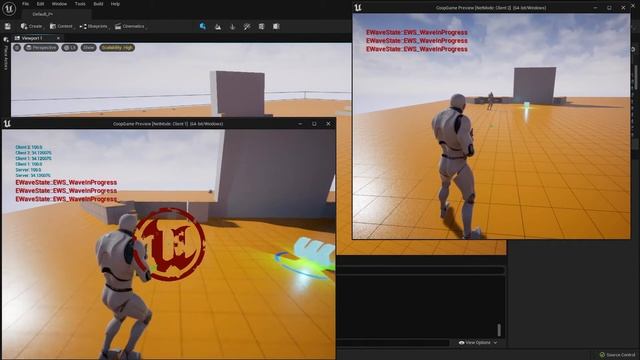Click the Unreal icon of the Client 2 window

point(358,7)
